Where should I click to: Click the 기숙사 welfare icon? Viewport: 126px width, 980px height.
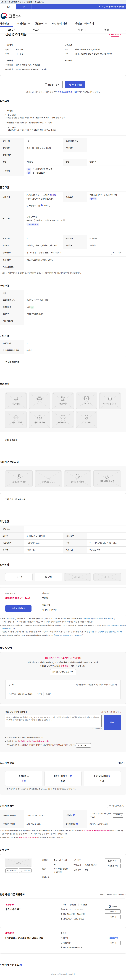point(40,401)
